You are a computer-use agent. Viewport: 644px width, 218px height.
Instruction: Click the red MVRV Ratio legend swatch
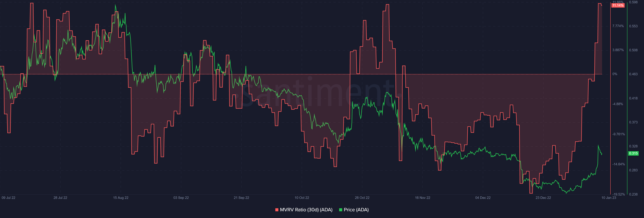[277, 210]
